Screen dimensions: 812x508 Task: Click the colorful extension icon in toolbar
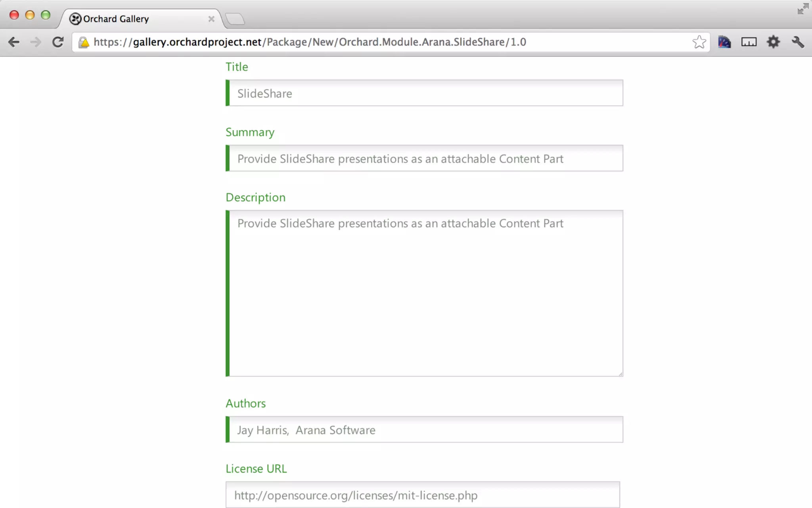coord(724,42)
